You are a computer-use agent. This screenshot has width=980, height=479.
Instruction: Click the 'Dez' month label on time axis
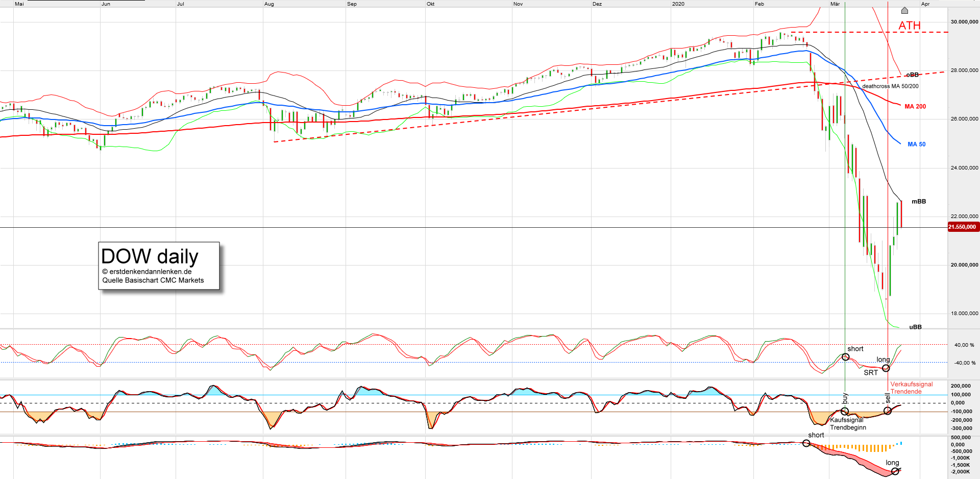pyautogui.click(x=597, y=4)
